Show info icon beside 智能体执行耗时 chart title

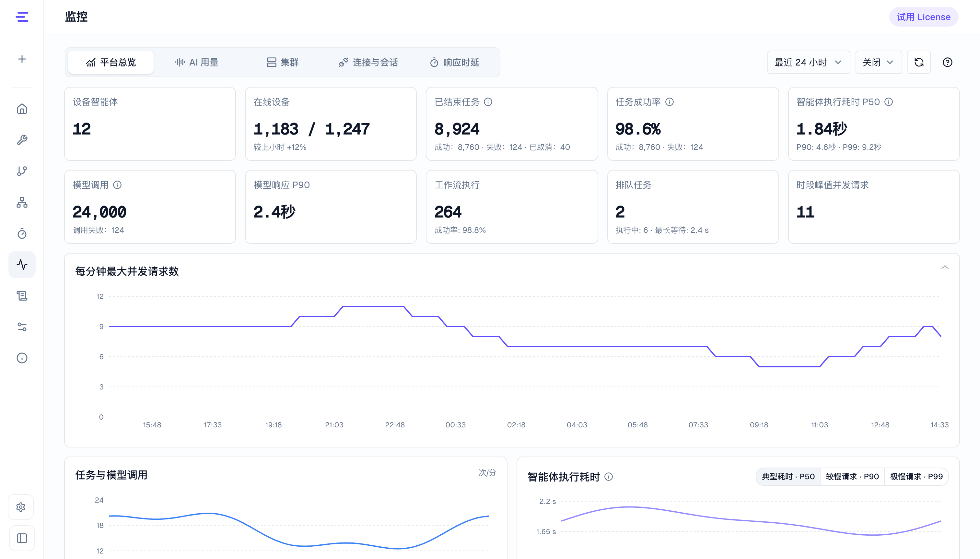point(609,476)
